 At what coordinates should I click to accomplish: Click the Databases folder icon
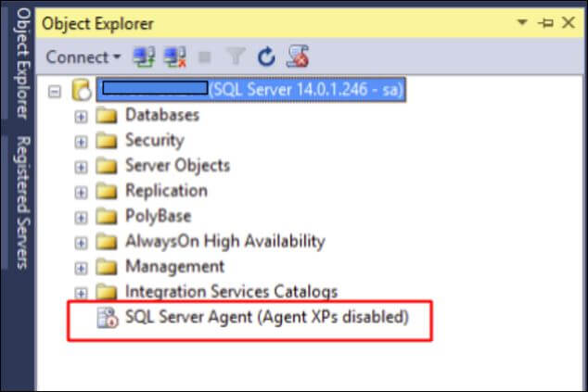click(107, 116)
